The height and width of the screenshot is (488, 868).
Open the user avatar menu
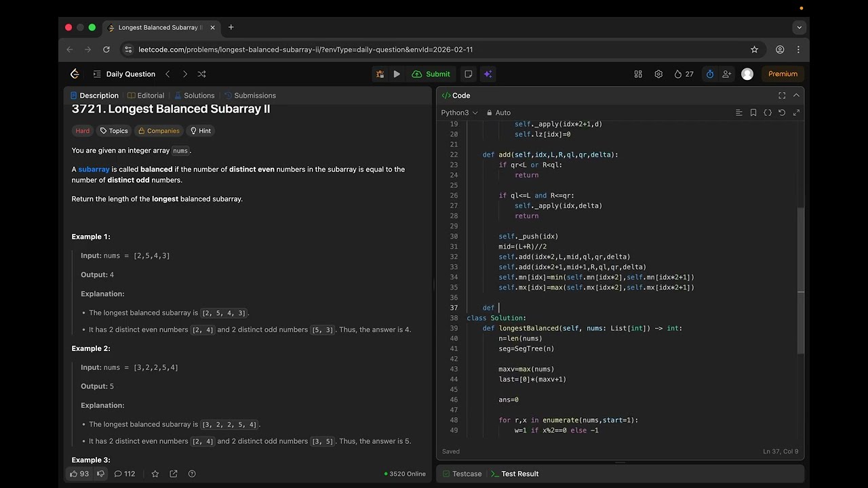pyautogui.click(x=747, y=74)
